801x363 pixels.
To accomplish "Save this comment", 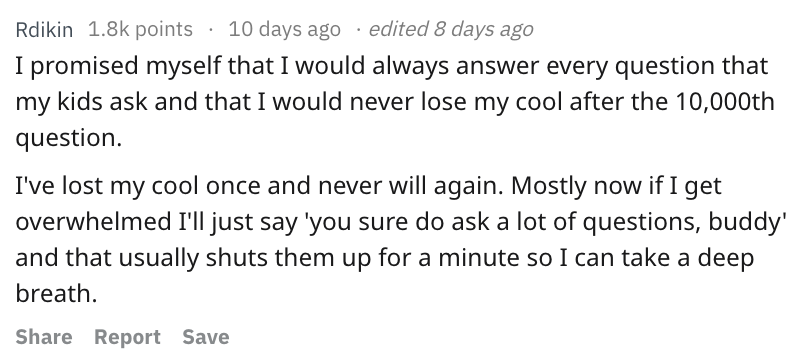I will (206, 337).
